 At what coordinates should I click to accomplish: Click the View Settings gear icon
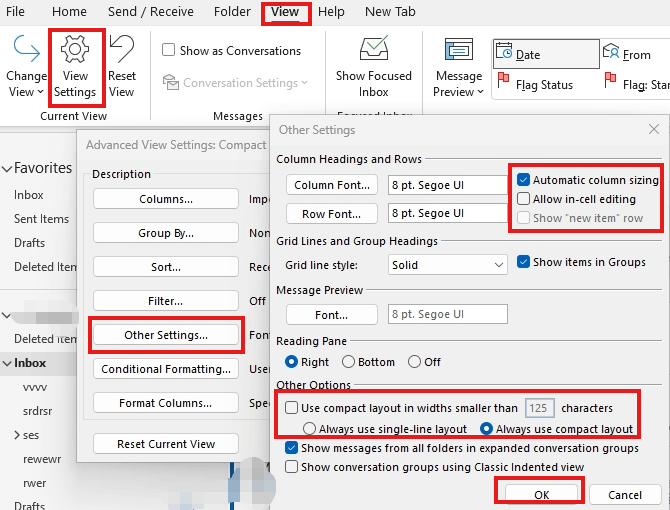(75, 49)
